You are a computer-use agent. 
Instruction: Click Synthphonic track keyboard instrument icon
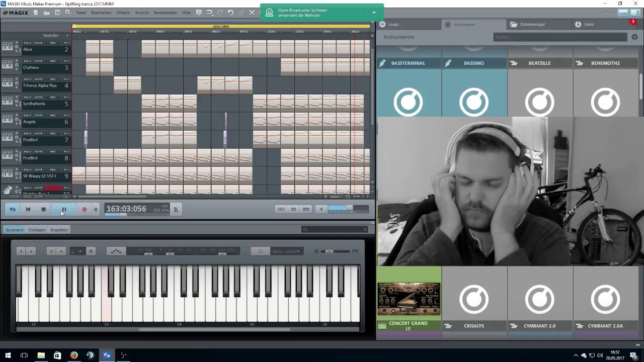(7, 102)
